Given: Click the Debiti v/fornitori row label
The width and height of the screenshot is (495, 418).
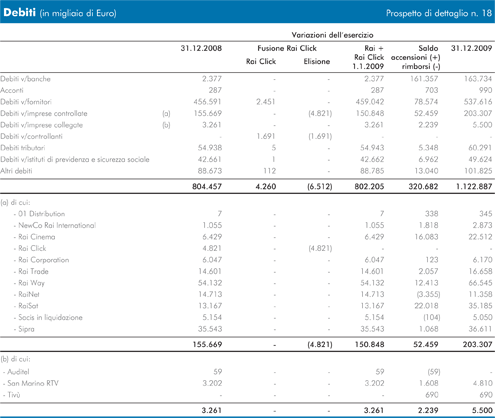Looking at the screenshot, I should [26, 102].
